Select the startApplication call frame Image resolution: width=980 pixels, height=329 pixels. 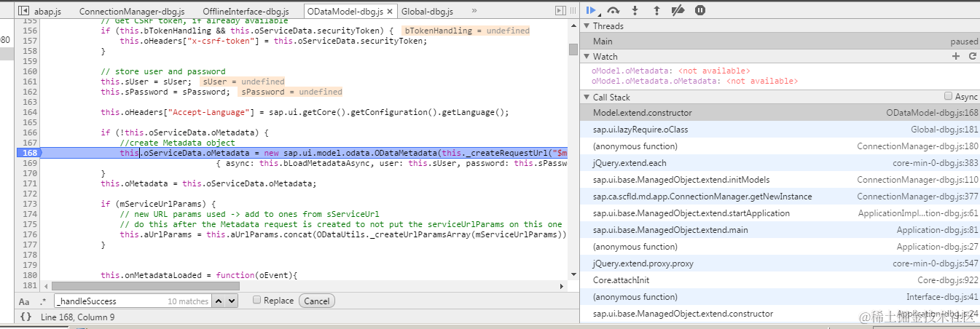pos(780,213)
